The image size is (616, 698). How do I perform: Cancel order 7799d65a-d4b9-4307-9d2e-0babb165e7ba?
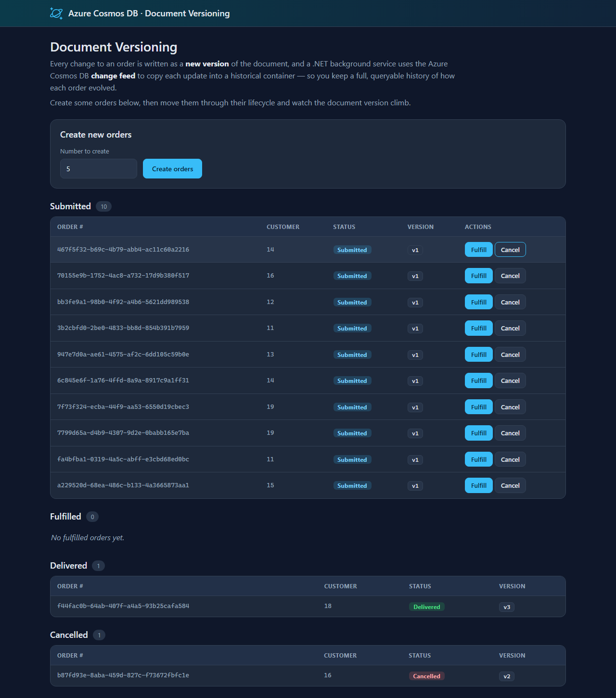tap(510, 433)
